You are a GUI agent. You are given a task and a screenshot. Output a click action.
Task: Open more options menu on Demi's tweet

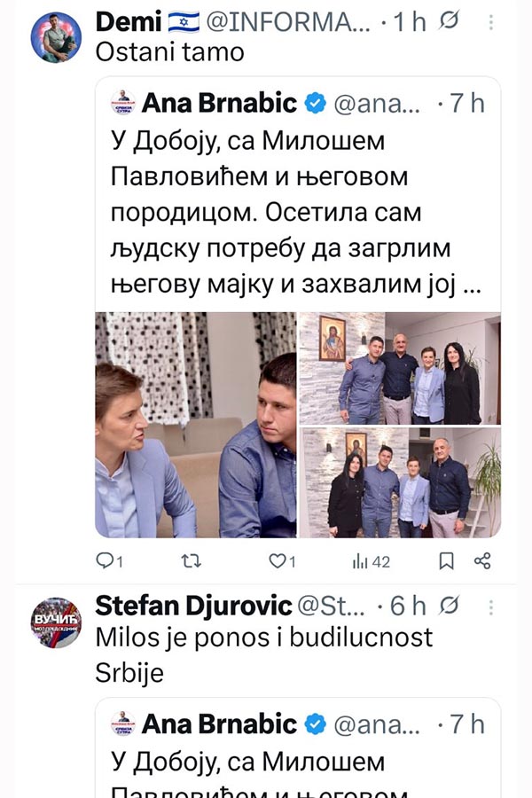tap(490, 22)
